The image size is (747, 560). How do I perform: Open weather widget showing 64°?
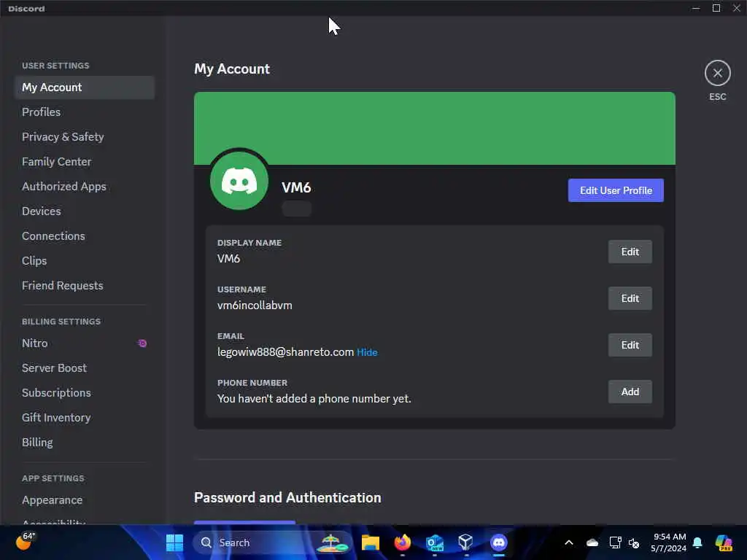26,542
